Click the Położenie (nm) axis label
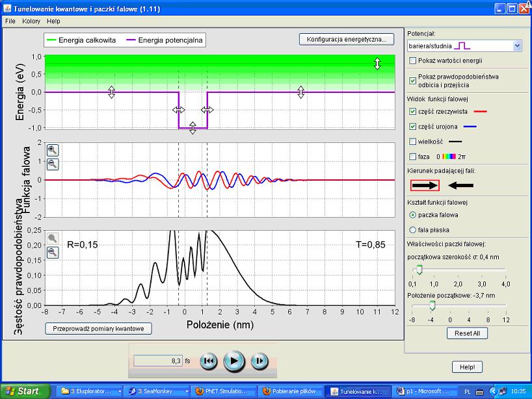 (x=220, y=325)
